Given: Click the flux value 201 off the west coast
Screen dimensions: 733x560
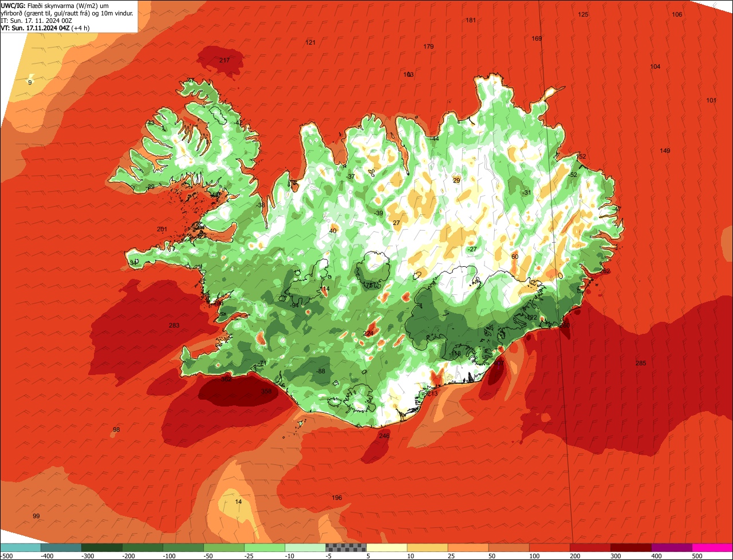Looking at the screenshot, I should pyautogui.click(x=162, y=229).
